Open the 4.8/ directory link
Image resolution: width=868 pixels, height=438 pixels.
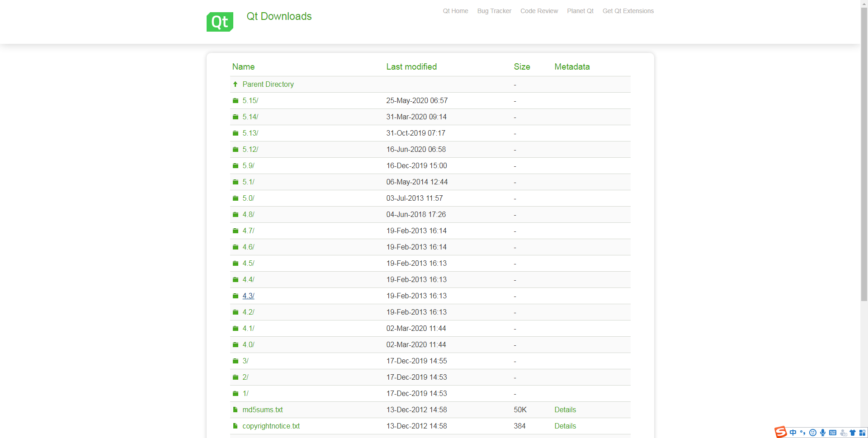[248, 214]
